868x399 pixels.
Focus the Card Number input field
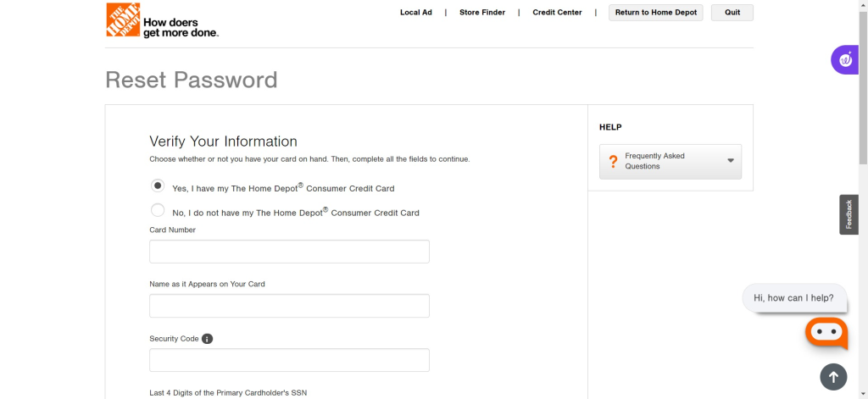pyautogui.click(x=289, y=252)
